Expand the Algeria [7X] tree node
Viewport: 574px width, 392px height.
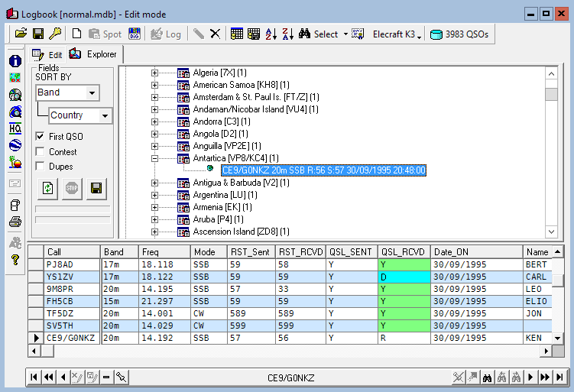tap(154, 73)
